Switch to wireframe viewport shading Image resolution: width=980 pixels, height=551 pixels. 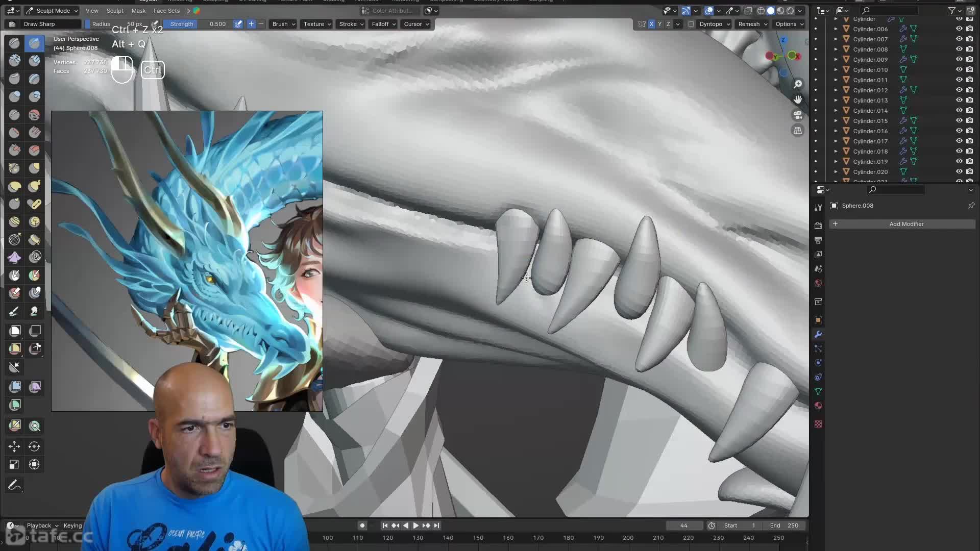(761, 11)
